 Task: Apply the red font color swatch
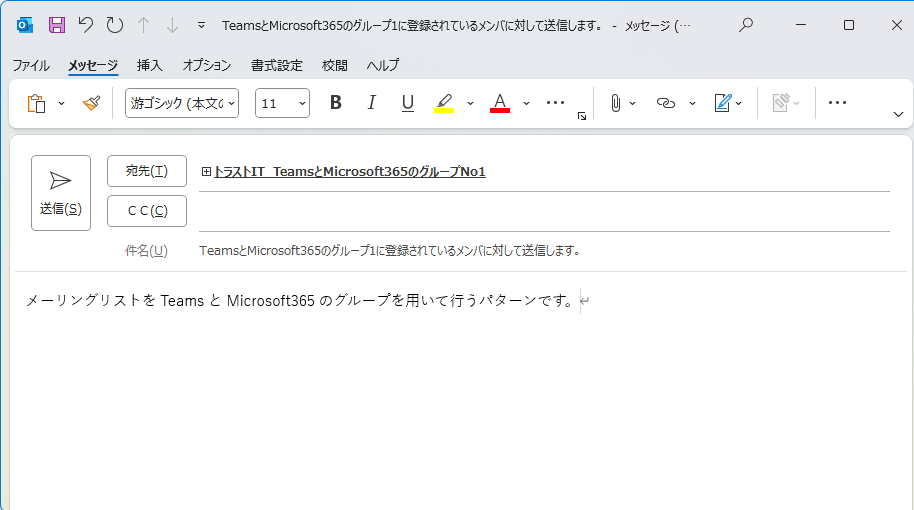click(500, 103)
